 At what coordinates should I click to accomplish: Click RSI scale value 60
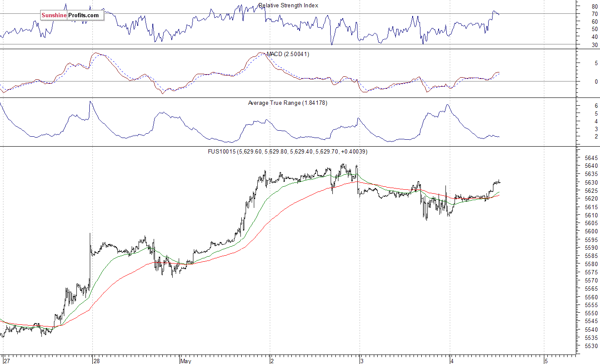click(x=594, y=22)
